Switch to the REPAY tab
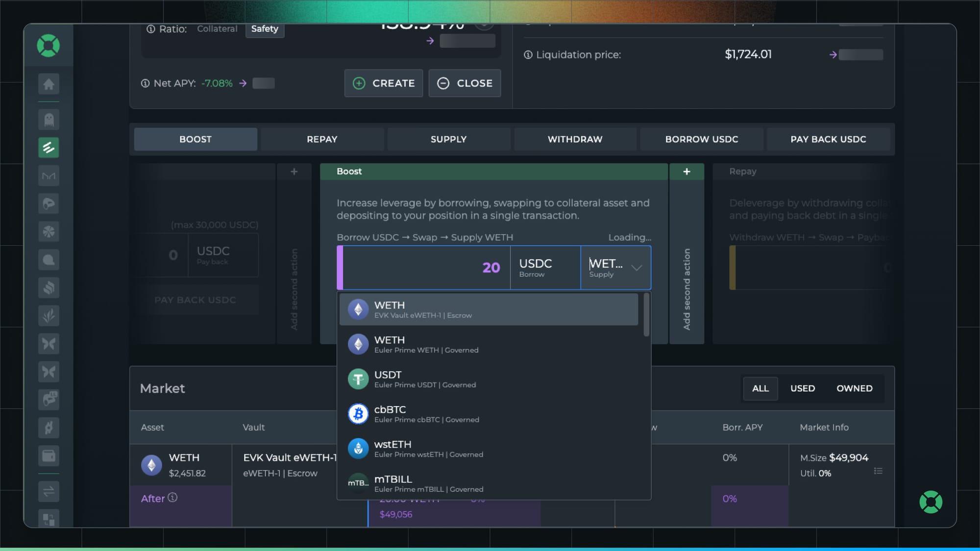980x551 pixels. [321, 139]
